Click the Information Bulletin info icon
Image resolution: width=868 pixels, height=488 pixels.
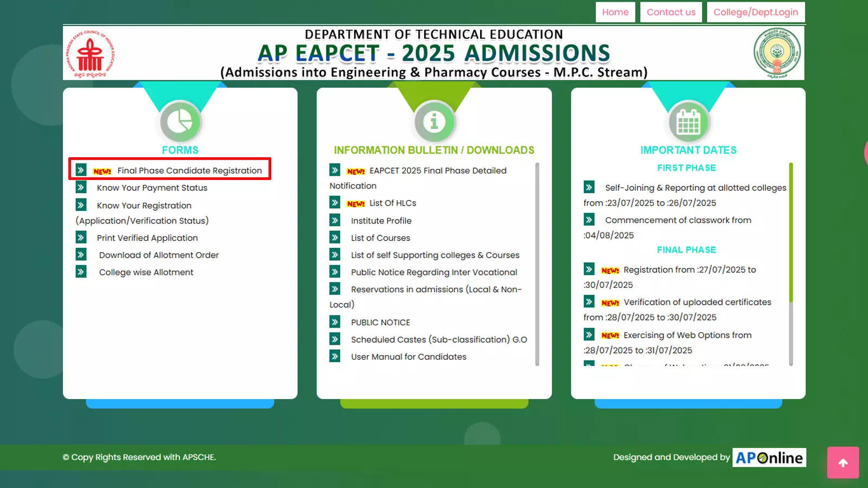(x=434, y=121)
